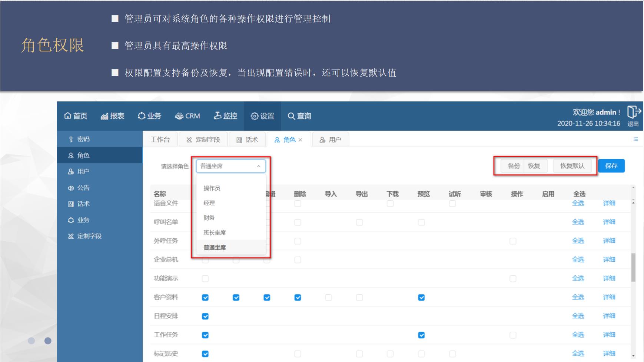644x362 pixels.
Task: Check the first checkbox in 功能演示 row
Action: click(205, 279)
